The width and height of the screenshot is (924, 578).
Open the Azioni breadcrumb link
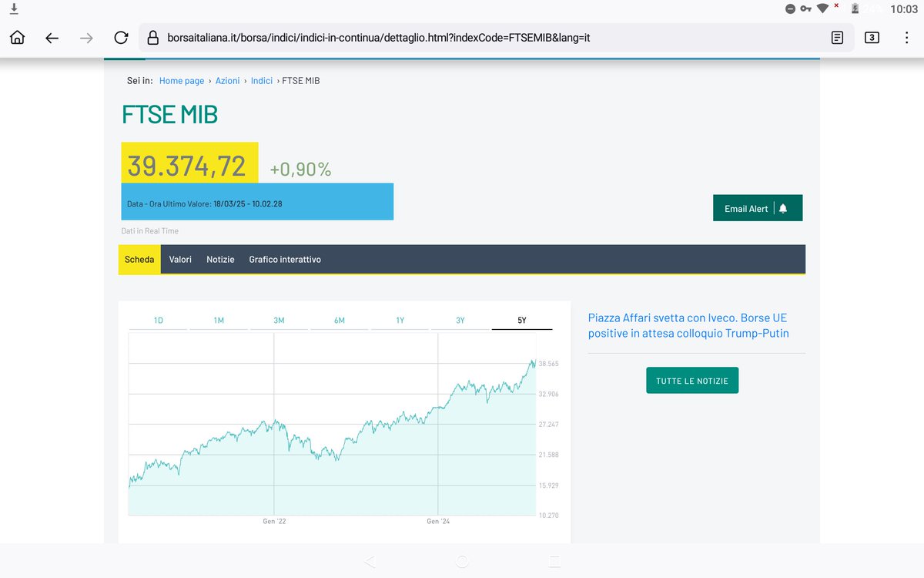[x=227, y=80]
